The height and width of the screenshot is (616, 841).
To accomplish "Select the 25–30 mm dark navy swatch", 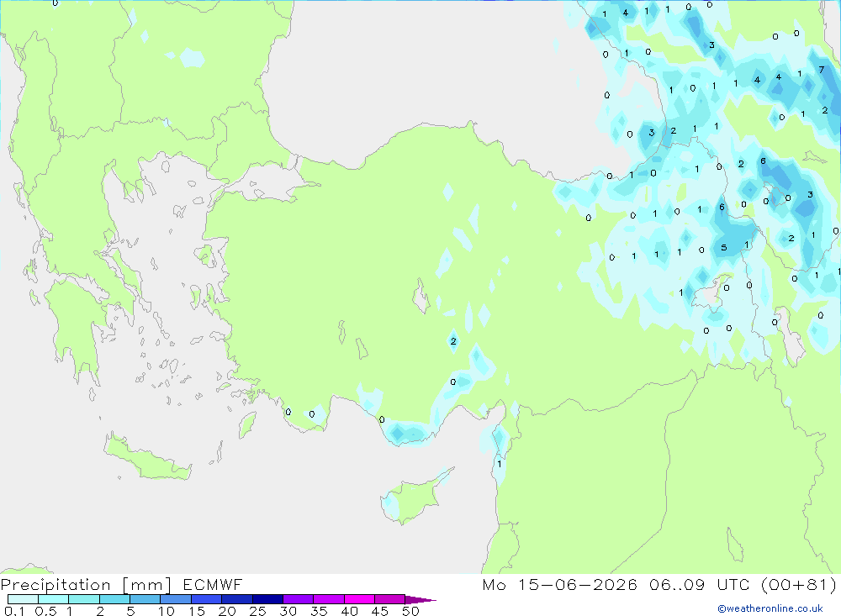I will [x=267, y=599].
